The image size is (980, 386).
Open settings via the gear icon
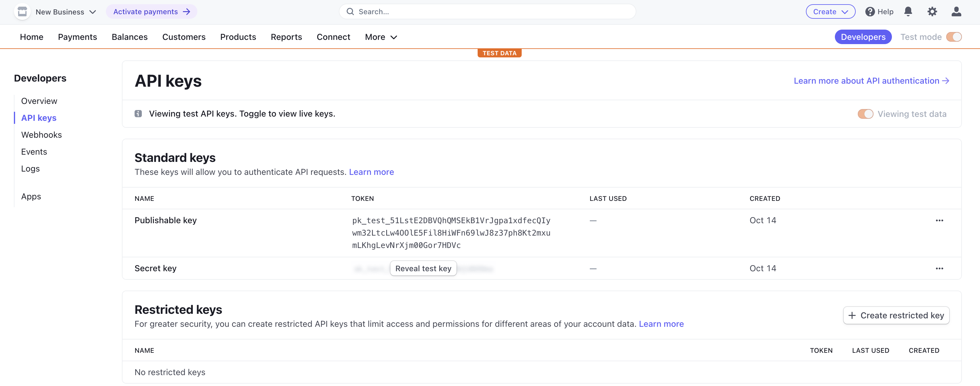932,11
